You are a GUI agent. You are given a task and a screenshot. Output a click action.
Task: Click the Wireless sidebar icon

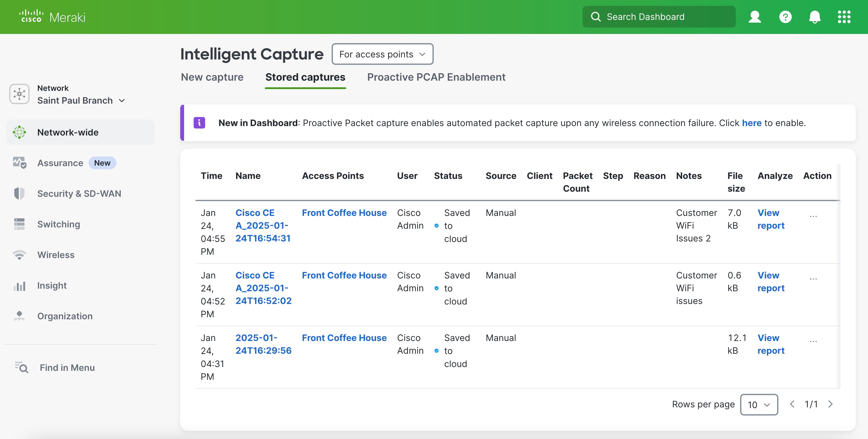[19, 255]
